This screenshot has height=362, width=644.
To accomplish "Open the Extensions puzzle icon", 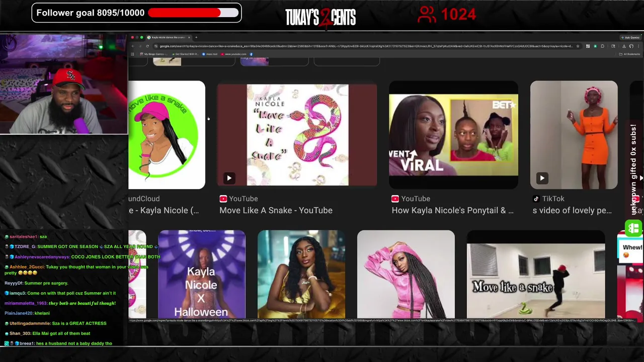I will [x=602, y=46].
